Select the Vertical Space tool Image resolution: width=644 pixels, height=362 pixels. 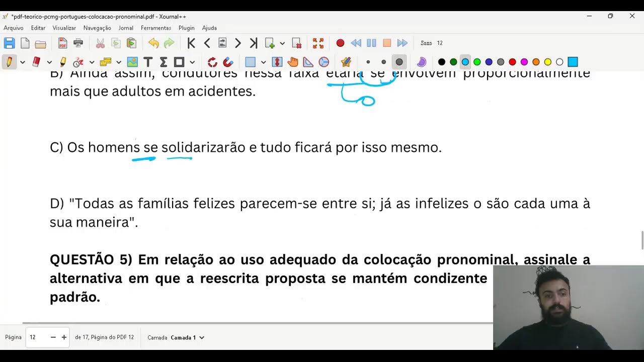[x=277, y=62]
